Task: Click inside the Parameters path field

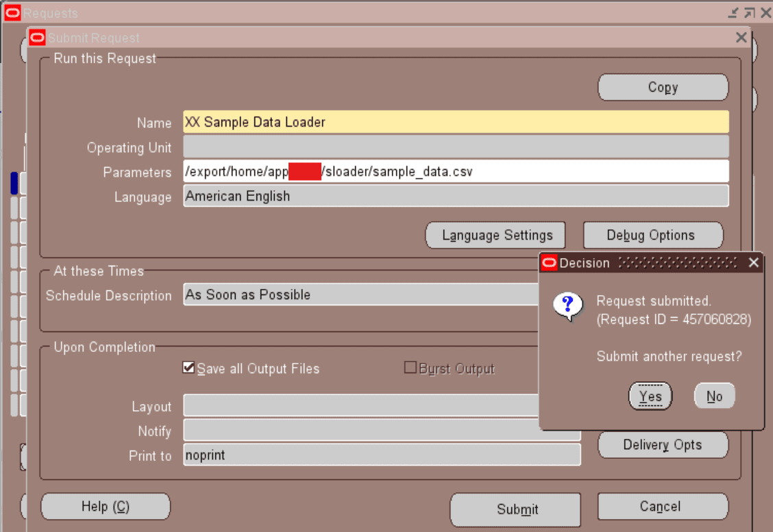Action: [411, 171]
